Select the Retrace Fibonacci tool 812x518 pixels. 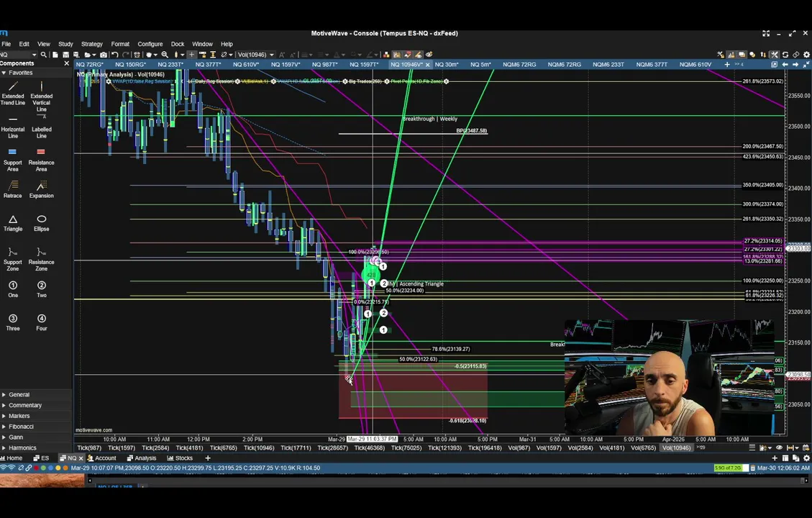(x=13, y=190)
